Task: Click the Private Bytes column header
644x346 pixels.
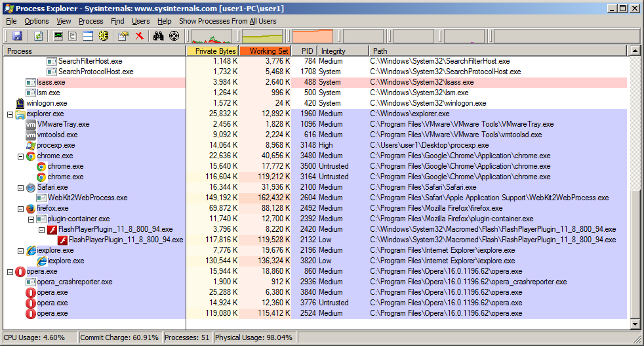Action: click(213, 51)
